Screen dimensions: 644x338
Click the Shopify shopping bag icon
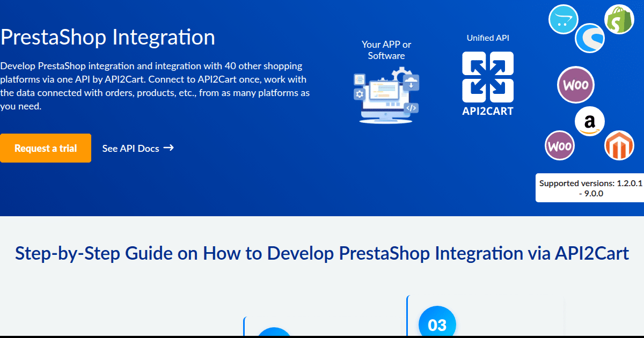(x=619, y=20)
